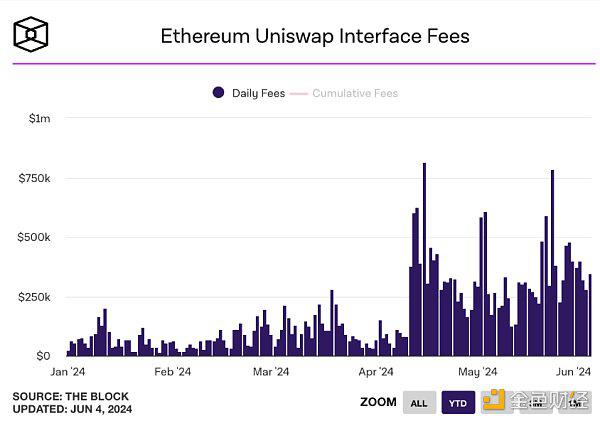600x421 pixels.
Task: Click the $750k y-axis label
Action: coord(34,178)
